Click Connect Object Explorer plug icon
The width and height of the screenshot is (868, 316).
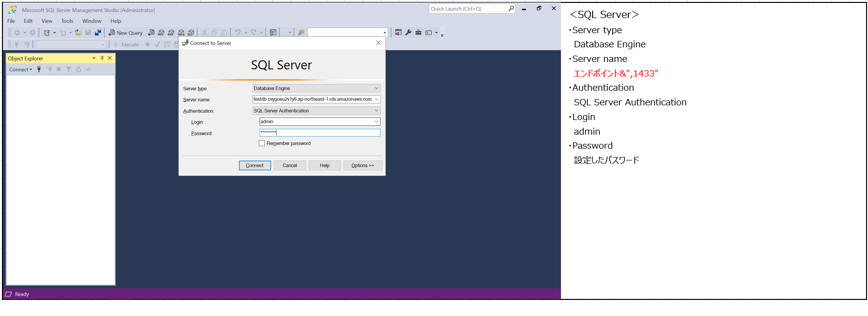[x=39, y=69]
